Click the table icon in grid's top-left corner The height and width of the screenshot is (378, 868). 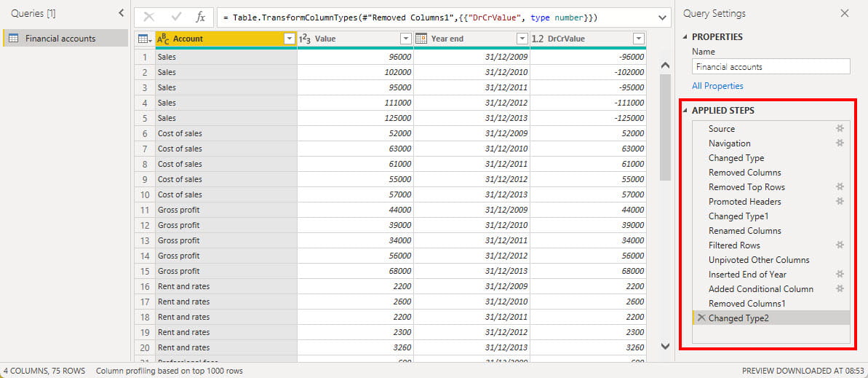tap(143, 39)
